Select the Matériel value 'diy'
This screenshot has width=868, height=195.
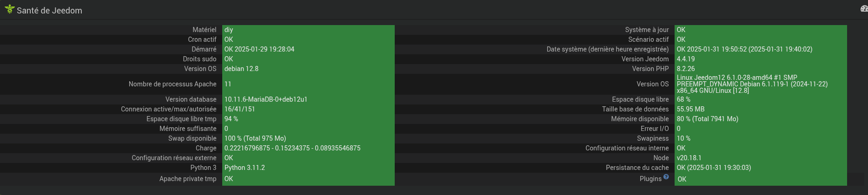click(x=229, y=30)
